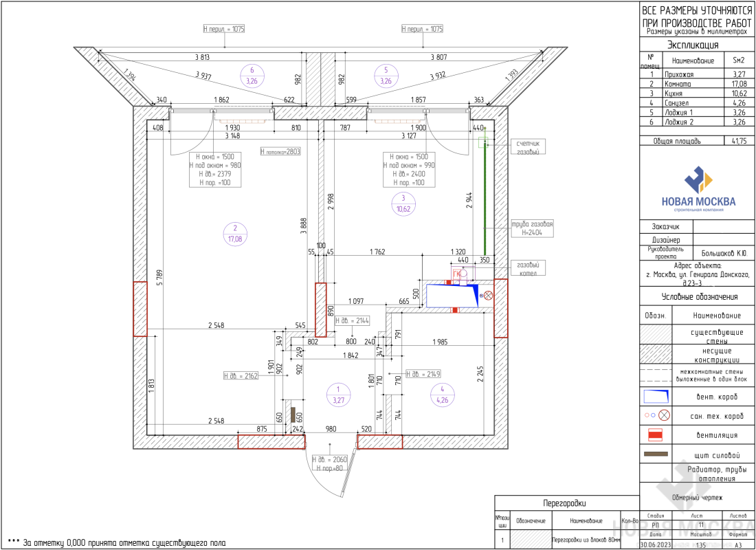Click the green gas pipe line
This screenshot has height=550, width=756.
tap(485, 199)
